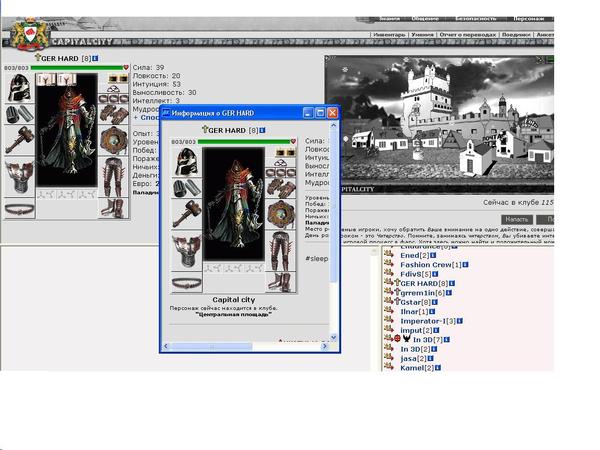Close the GER HARD info window

tap(332, 113)
